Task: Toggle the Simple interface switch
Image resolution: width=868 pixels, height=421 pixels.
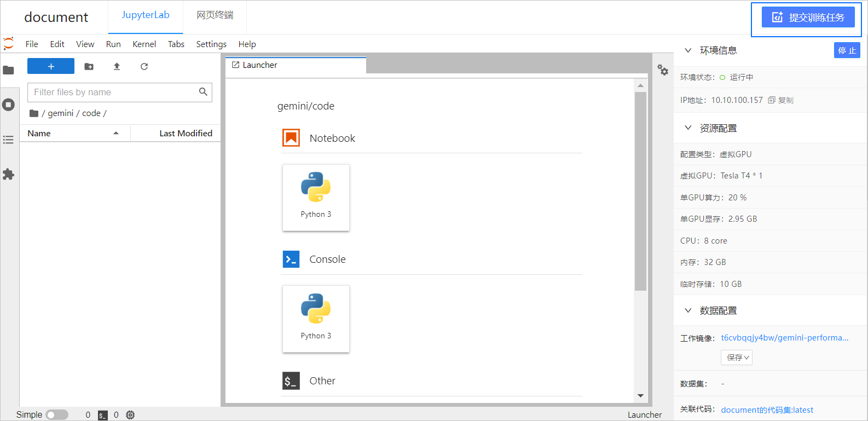Action: pos(57,415)
